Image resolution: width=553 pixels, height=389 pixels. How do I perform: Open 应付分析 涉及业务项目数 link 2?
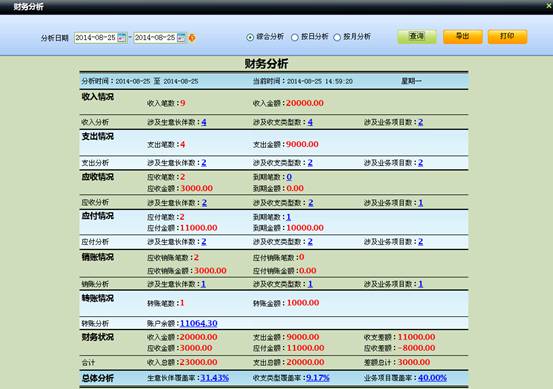420,242
